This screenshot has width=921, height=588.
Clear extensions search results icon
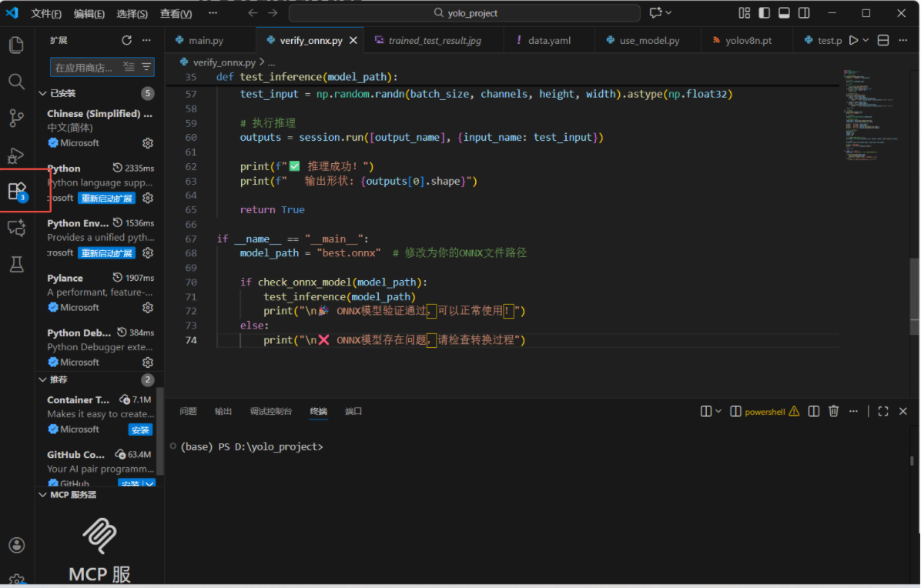[x=129, y=67]
